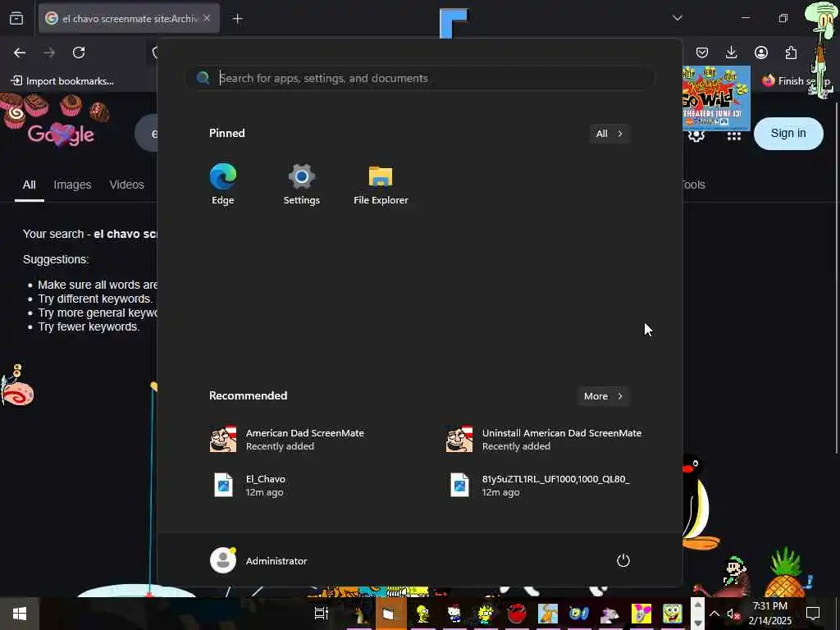The width and height of the screenshot is (840, 630).
Task: Open Uninstall American Dad ScreenMate entry
Action: 544,440
